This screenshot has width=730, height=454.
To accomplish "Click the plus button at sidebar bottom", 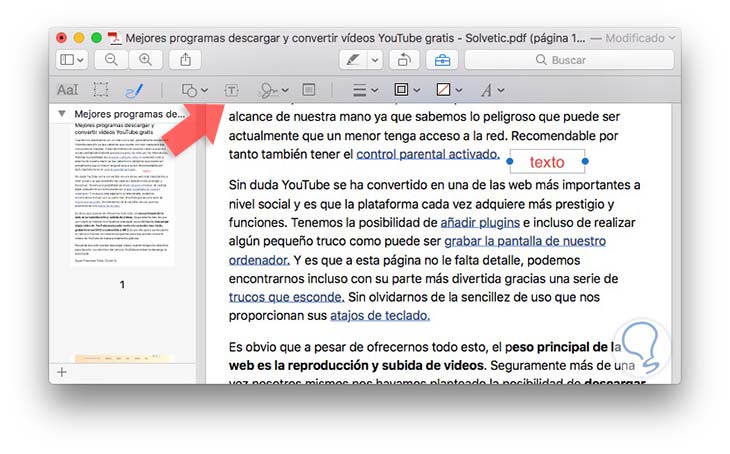I will (61, 372).
